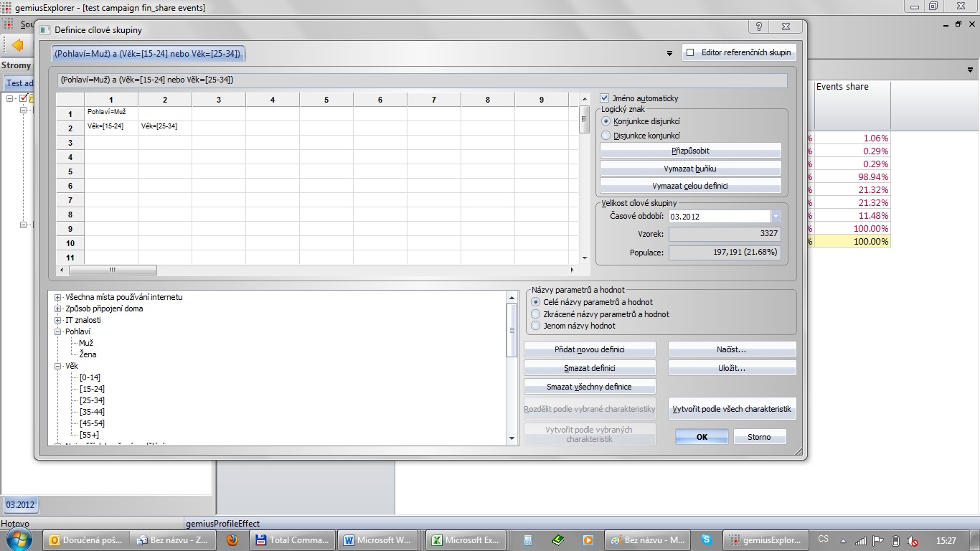Viewport: 980px width, 551px height.
Task: Select Zkrácené názvy parametrů a hodnot option
Action: (535, 314)
